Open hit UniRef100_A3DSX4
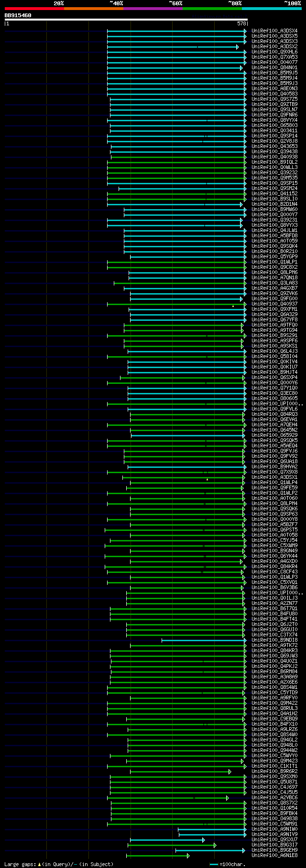The height and width of the screenshot is (868, 306). 274,31
